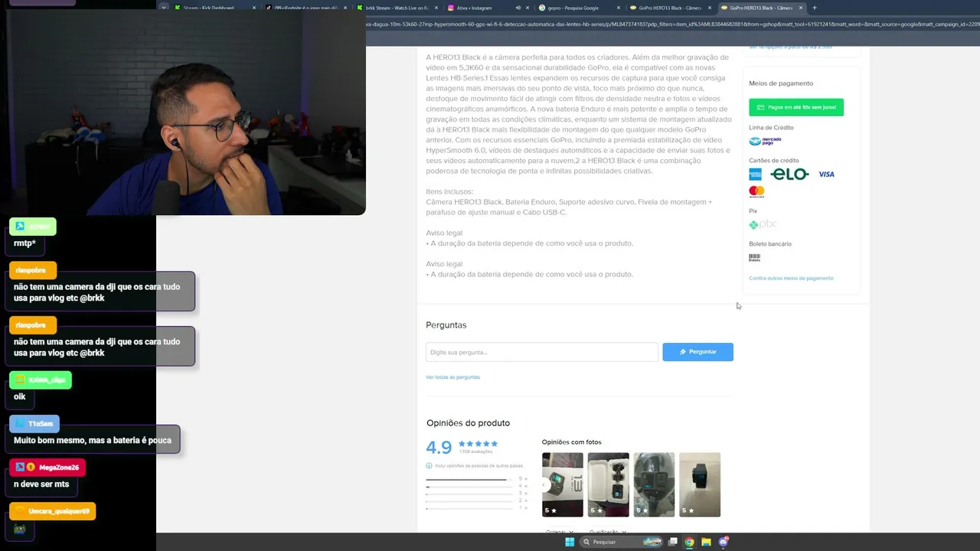Open the second review photo with white case
Viewport: 980px width, 551px height.
609,484
